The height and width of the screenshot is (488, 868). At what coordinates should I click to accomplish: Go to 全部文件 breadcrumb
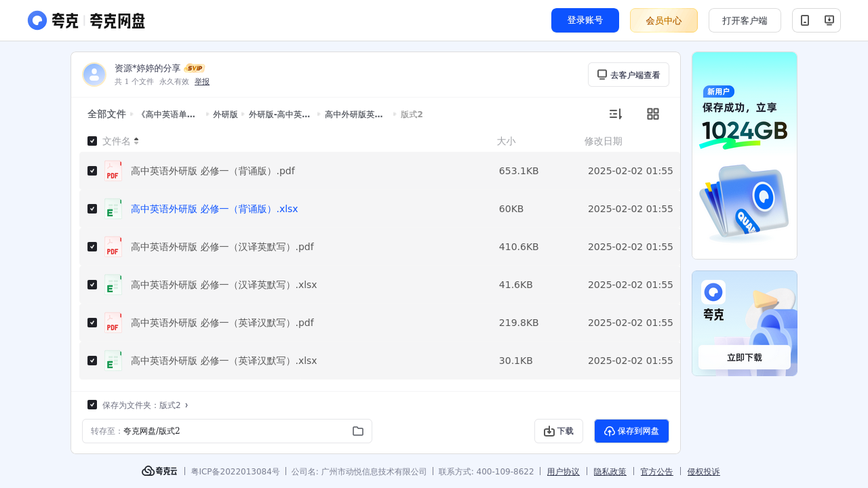coord(106,115)
